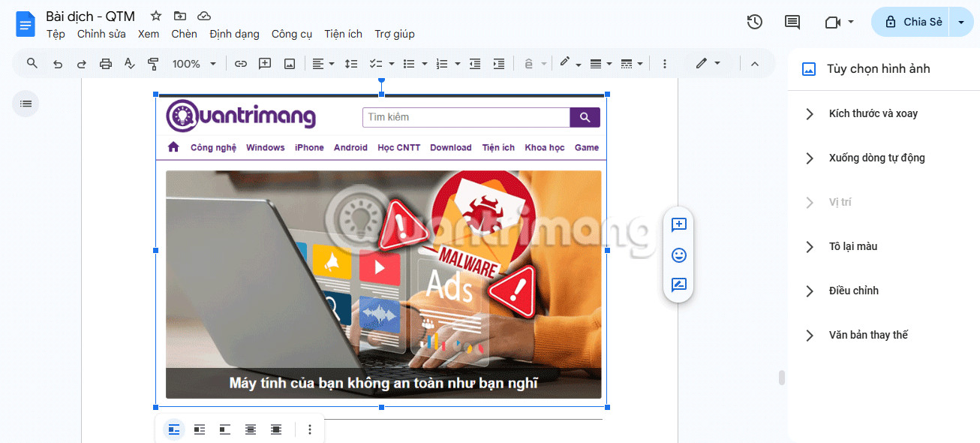Click the Undo icon in toolbar

coord(58,63)
